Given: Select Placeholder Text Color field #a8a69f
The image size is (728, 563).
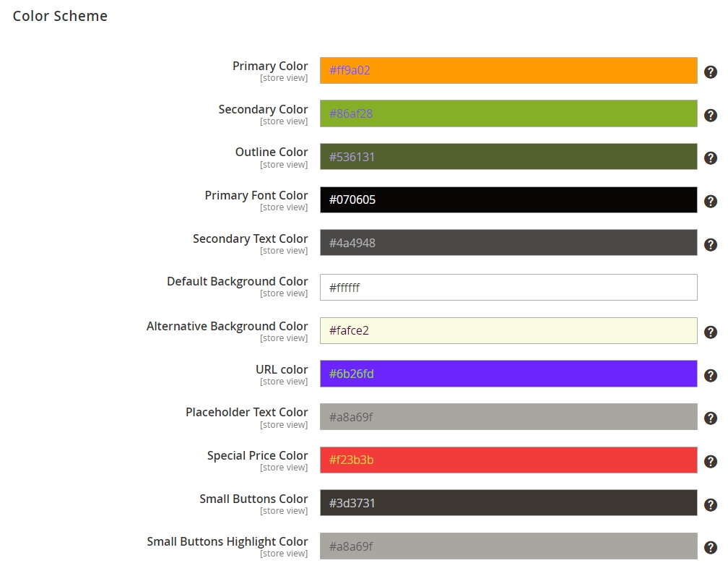Looking at the screenshot, I should 508,417.
